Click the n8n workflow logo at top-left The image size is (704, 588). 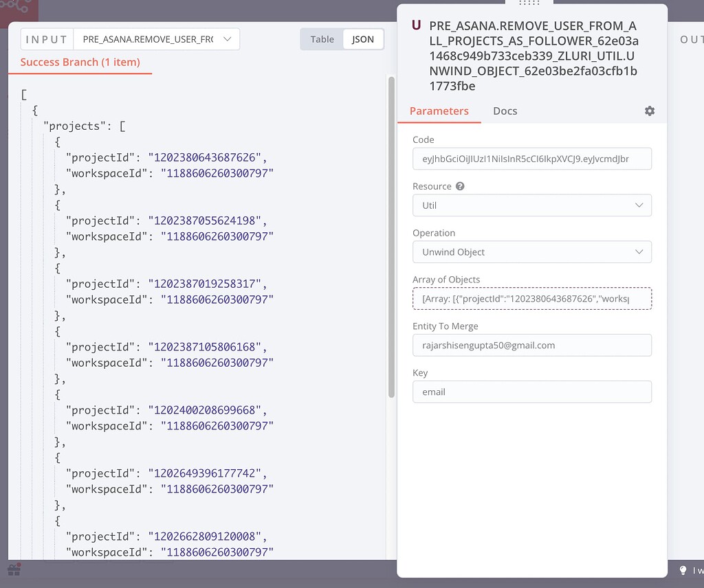(x=16, y=10)
